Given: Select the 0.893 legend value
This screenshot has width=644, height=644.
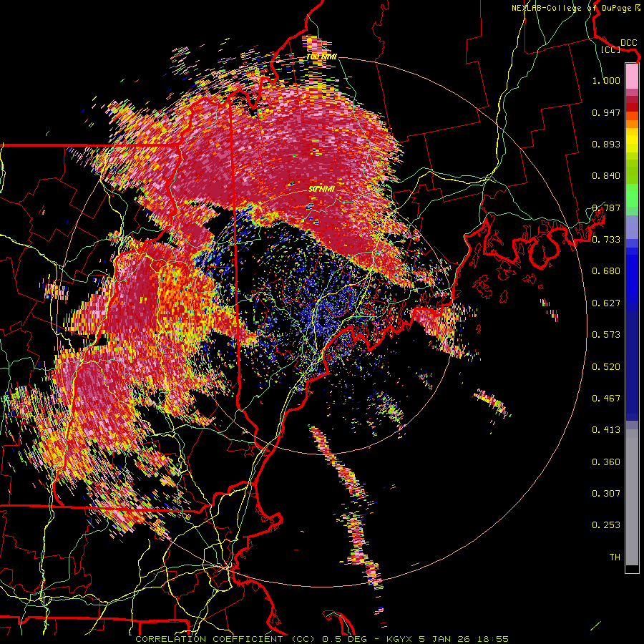Looking at the screenshot, I should [606, 144].
